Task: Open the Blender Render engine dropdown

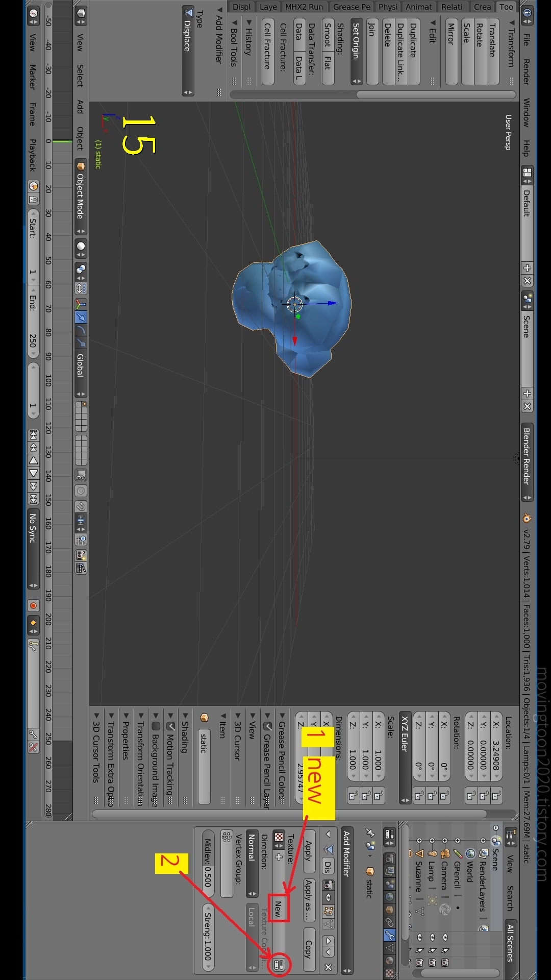Action: point(527,462)
